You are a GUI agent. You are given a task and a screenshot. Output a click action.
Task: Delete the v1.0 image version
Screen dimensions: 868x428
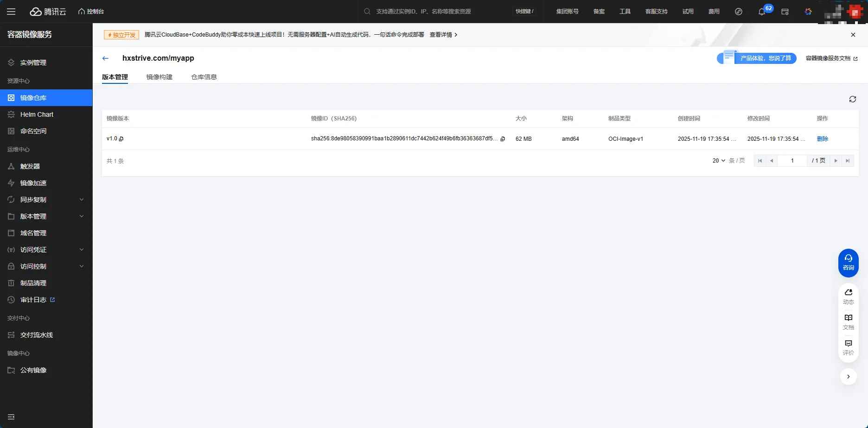[822, 138]
